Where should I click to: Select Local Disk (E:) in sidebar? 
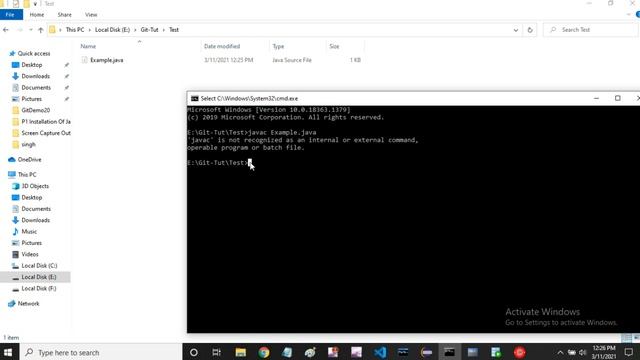pos(39,277)
